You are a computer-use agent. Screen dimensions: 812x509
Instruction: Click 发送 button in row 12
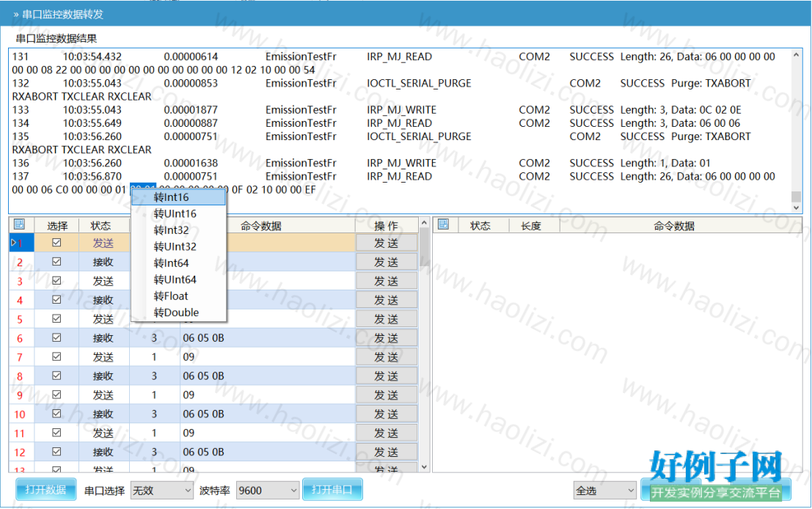pos(387,452)
